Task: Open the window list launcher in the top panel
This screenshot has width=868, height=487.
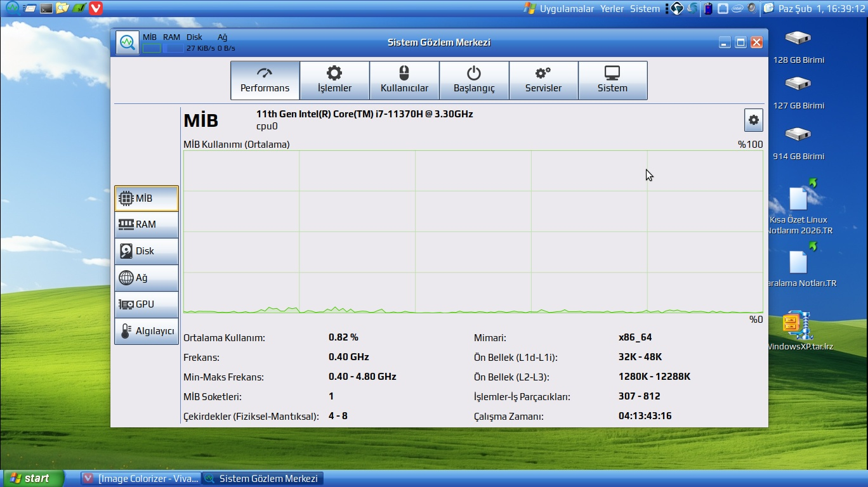Action: click(29, 8)
